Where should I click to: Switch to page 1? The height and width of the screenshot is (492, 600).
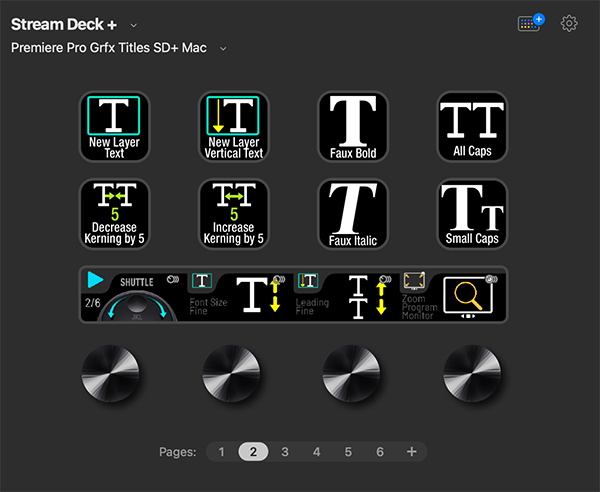pyautogui.click(x=222, y=452)
